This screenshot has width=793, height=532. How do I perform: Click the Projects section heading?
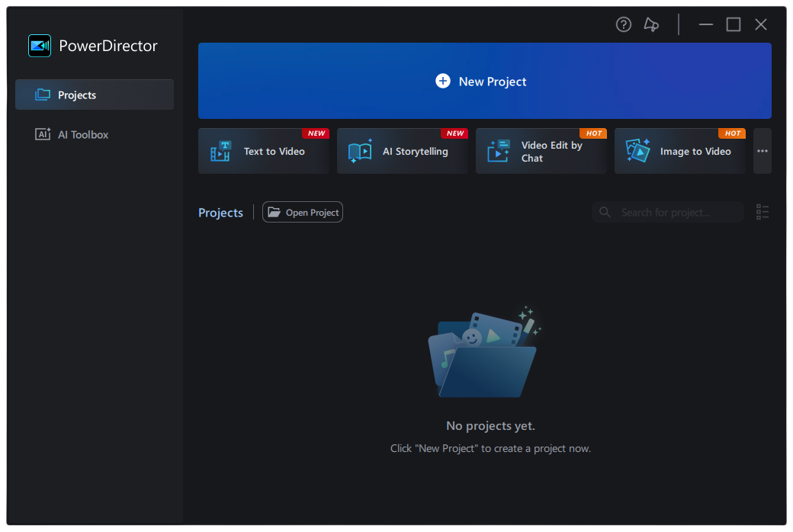coord(220,213)
